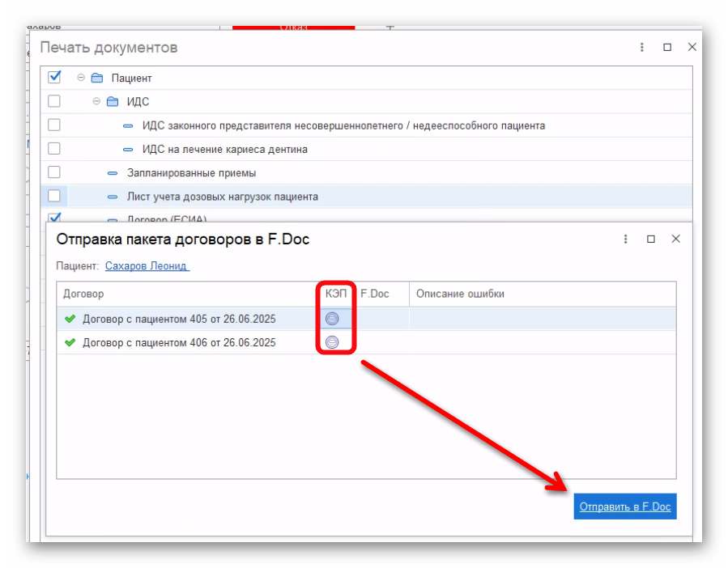Click item icon beside ИДС законного представителя
The height and width of the screenshot is (568, 728).
[128, 125]
